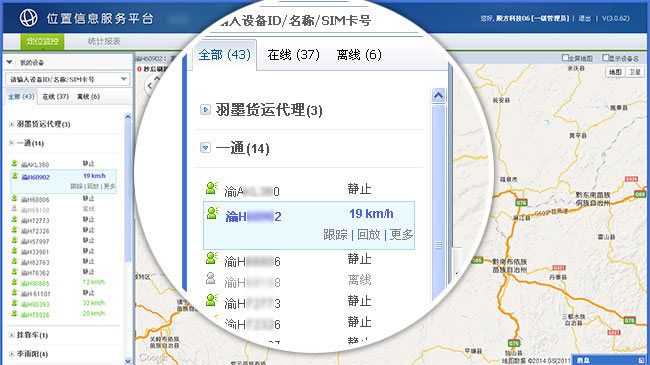Expand the 羽墨货运代理(3) group in magnified list
This screenshot has height=365, width=650.
205,110
